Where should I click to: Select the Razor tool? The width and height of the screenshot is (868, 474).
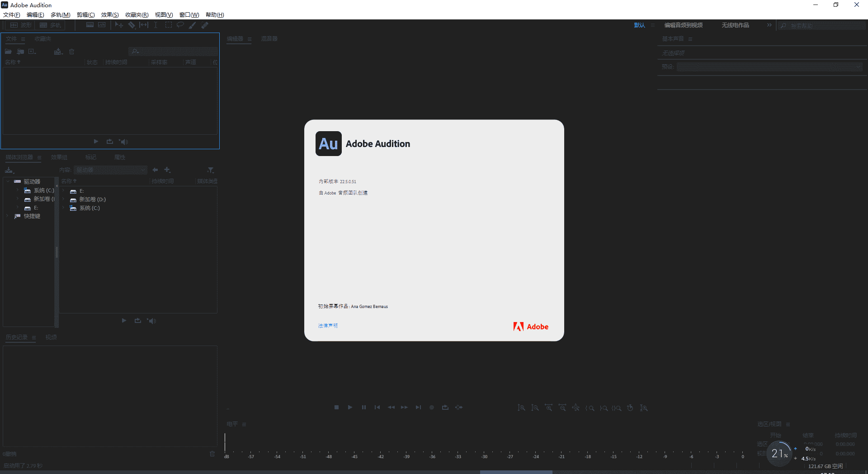(132, 25)
